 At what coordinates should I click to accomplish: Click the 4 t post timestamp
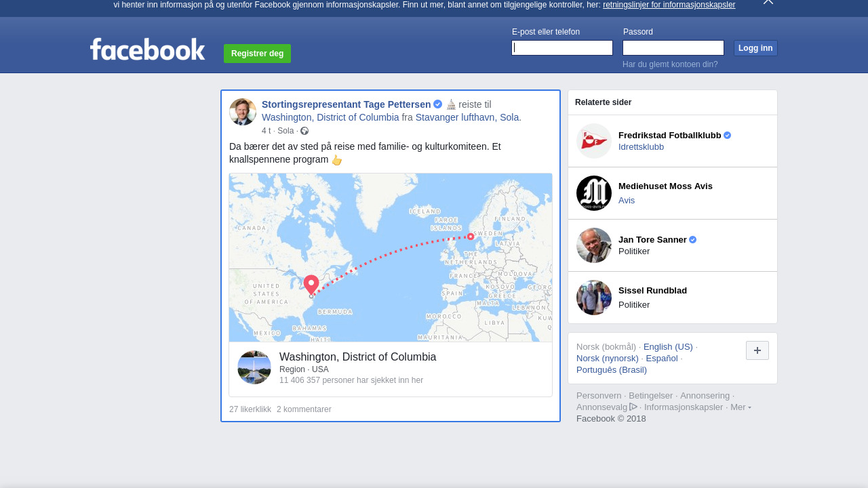[266, 131]
